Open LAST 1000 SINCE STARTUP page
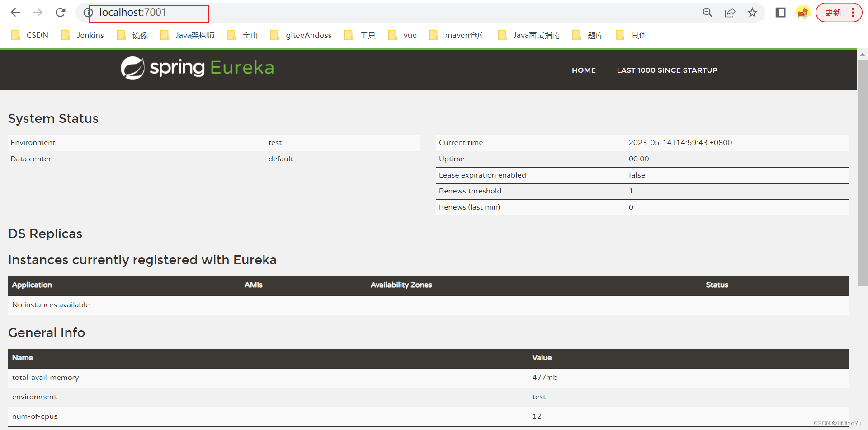This screenshot has width=868, height=430. coord(667,70)
